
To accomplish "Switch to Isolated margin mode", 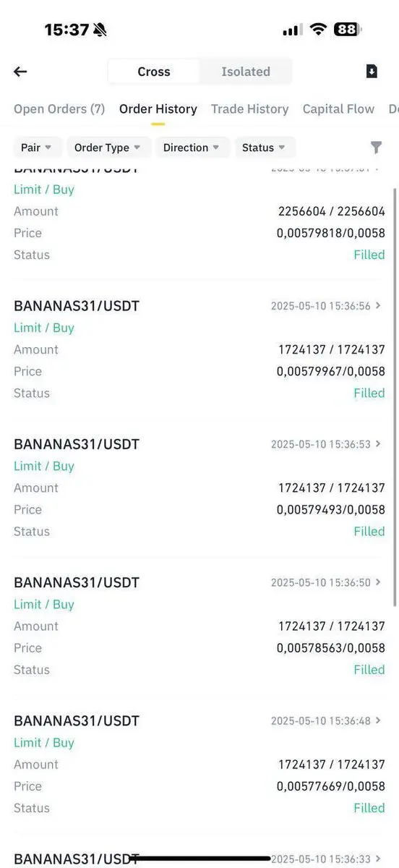I will point(246,72).
